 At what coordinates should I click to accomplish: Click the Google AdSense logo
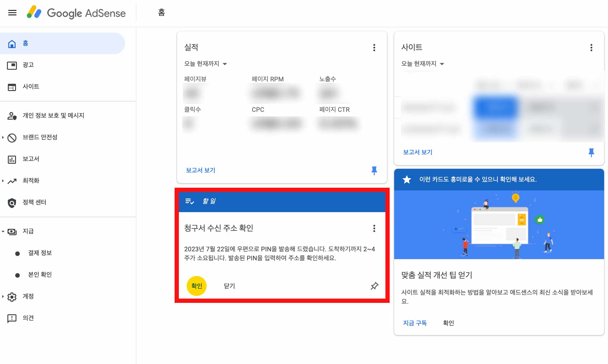click(76, 13)
